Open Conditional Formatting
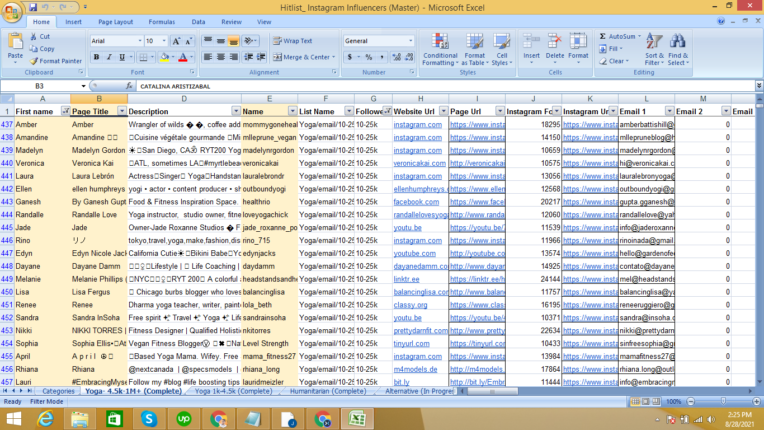The height and width of the screenshot is (430, 764). coord(440,49)
